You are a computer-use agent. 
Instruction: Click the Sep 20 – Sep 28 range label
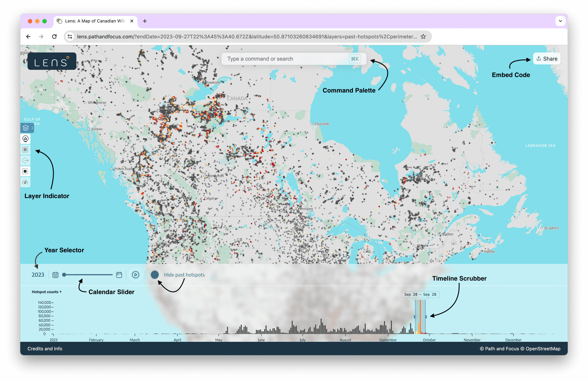[420, 295]
